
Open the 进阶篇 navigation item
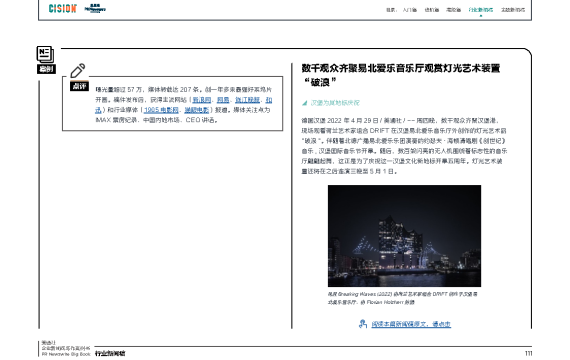click(x=432, y=10)
